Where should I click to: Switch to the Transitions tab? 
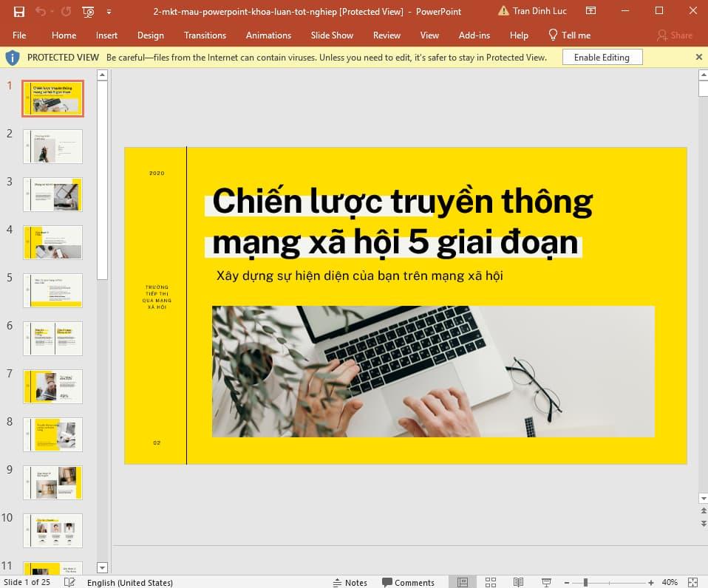[x=205, y=35]
